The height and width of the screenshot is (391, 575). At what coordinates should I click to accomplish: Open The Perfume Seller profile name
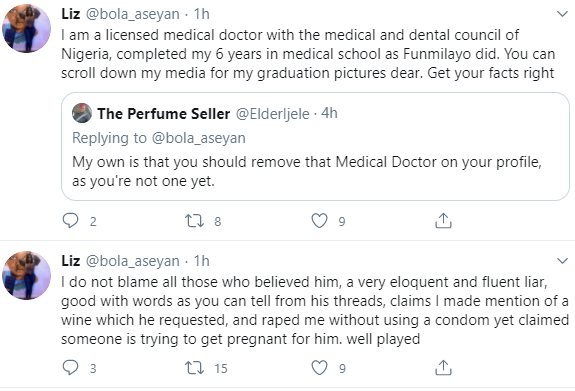(x=164, y=114)
